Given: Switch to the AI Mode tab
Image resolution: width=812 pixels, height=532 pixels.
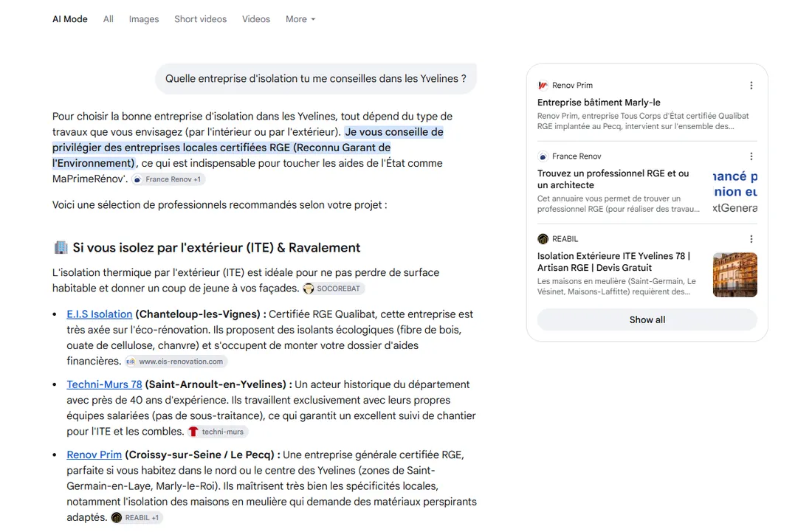Looking at the screenshot, I should pos(70,19).
